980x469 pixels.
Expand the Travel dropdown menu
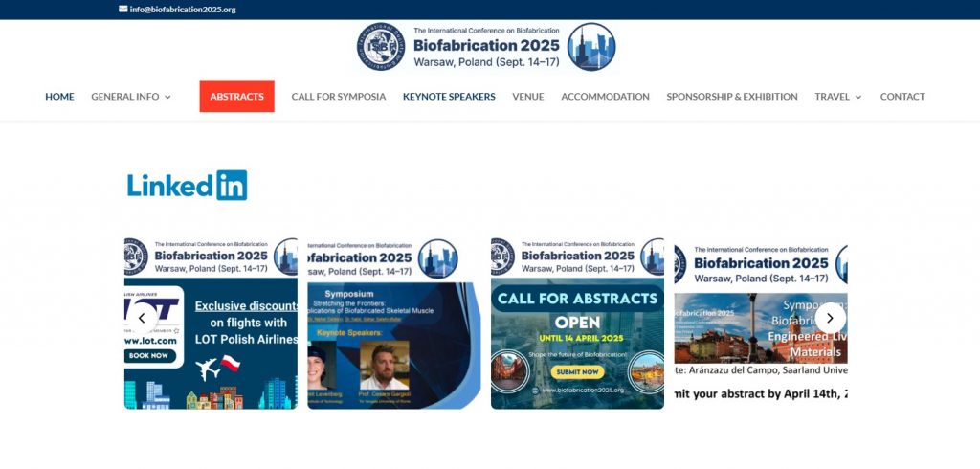click(x=837, y=97)
